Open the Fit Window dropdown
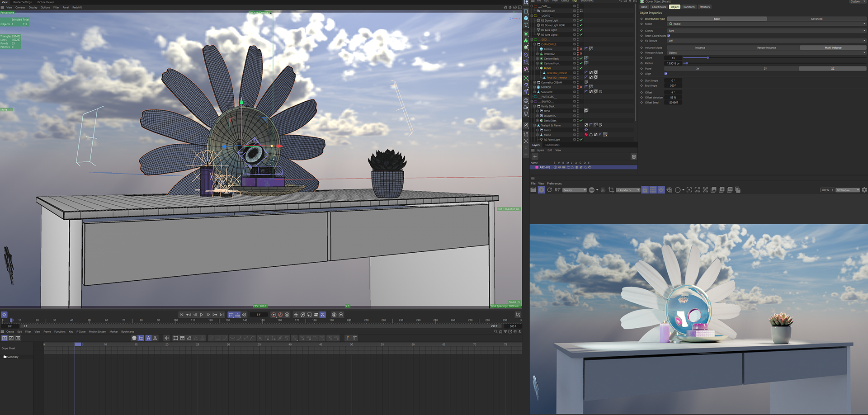The height and width of the screenshot is (415, 868). 847,190
